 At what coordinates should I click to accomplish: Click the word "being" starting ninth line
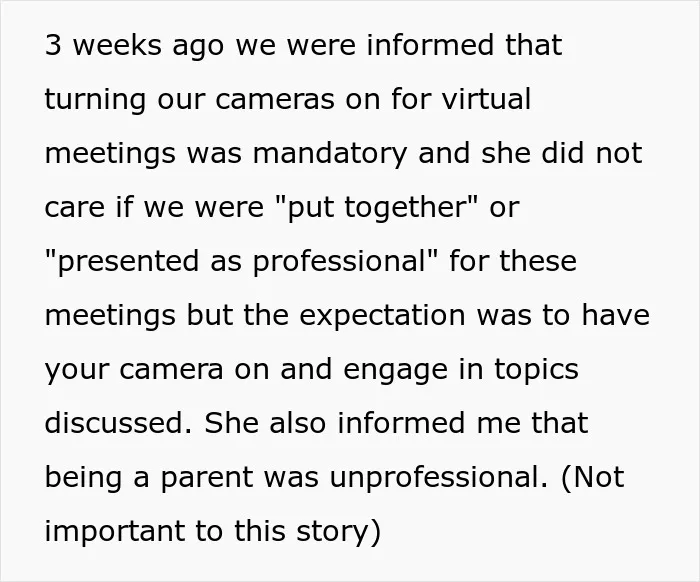(x=83, y=478)
